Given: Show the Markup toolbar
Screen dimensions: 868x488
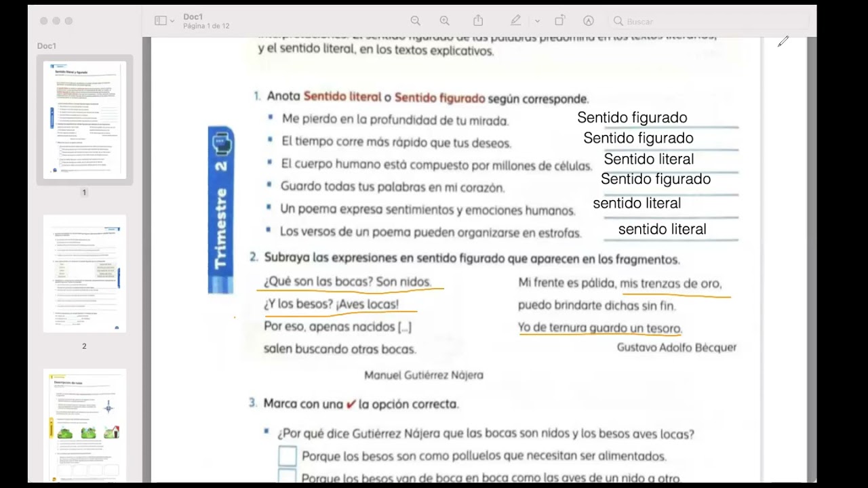Looking at the screenshot, I should pyautogui.click(x=589, y=21).
